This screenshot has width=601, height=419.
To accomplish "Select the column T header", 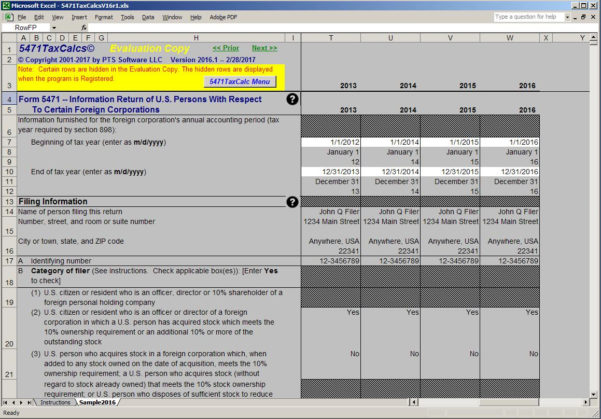I will pyautogui.click(x=330, y=38).
